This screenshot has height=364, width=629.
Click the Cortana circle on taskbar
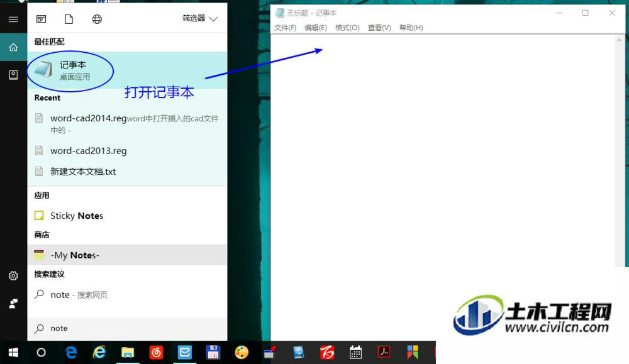click(42, 353)
